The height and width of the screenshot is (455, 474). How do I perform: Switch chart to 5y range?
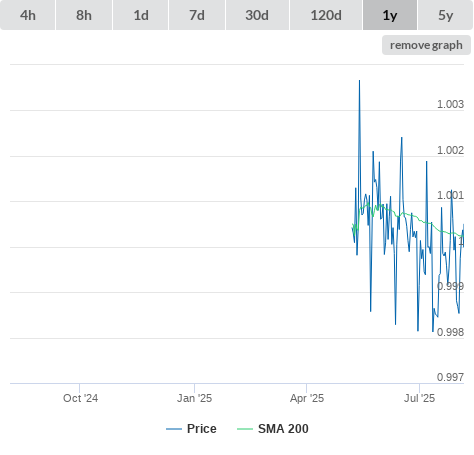pyautogui.click(x=446, y=15)
